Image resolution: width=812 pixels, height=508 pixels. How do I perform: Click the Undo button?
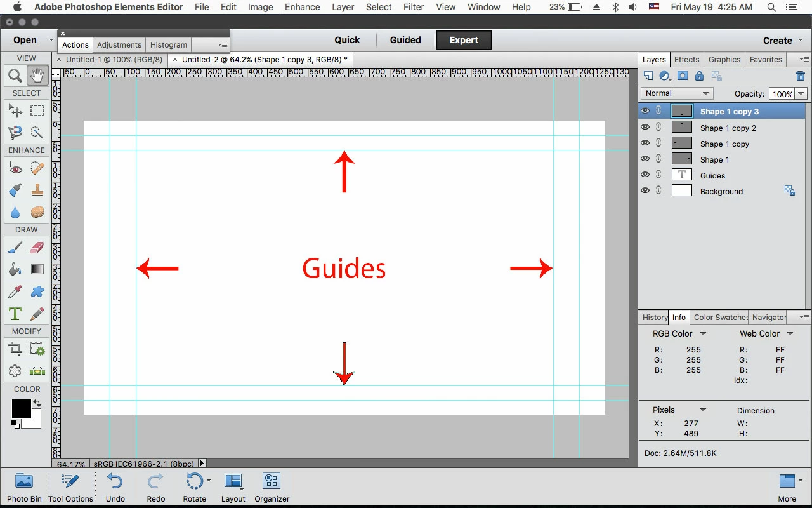(x=115, y=488)
